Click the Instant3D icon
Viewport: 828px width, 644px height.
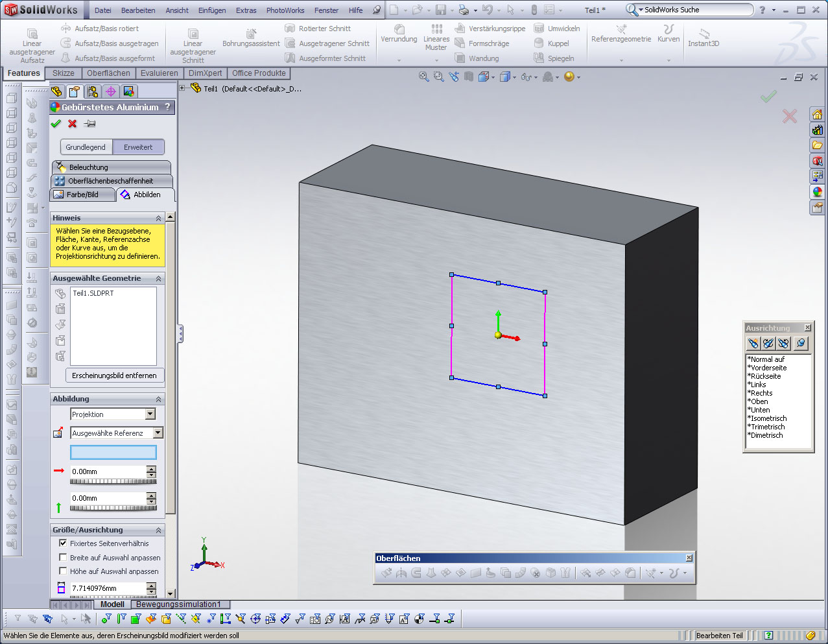(x=704, y=37)
